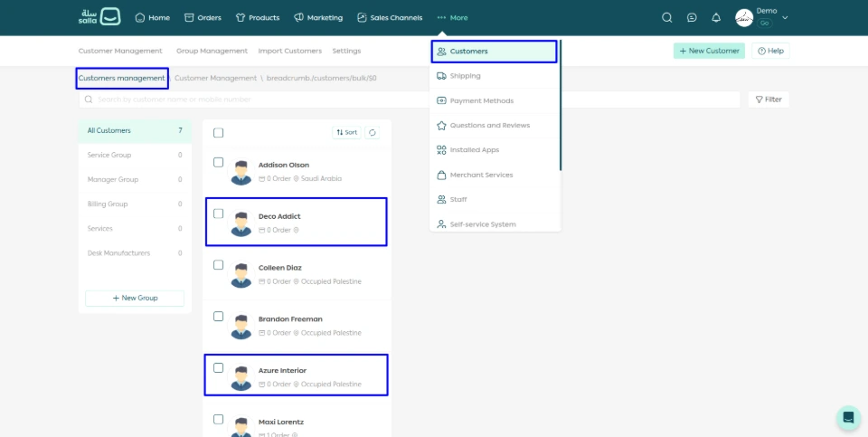The image size is (868, 437).
Task: Open the support chat bubble widget
Action: point(848,417)
